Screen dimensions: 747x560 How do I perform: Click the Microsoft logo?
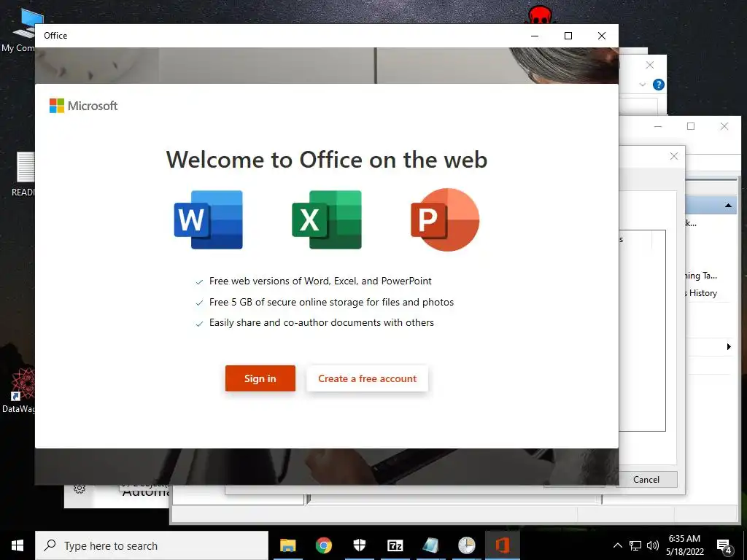[83, 106]
